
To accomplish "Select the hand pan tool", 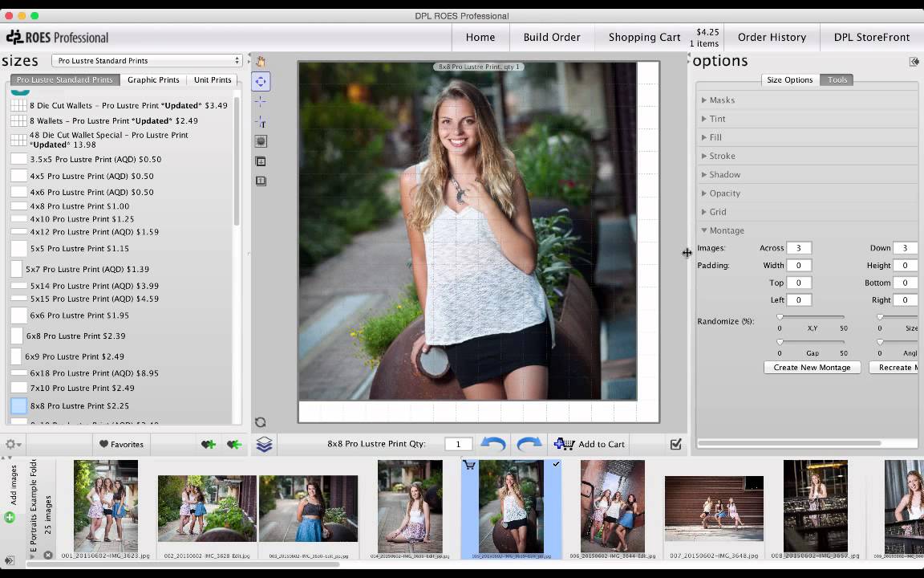I will 261,61.
